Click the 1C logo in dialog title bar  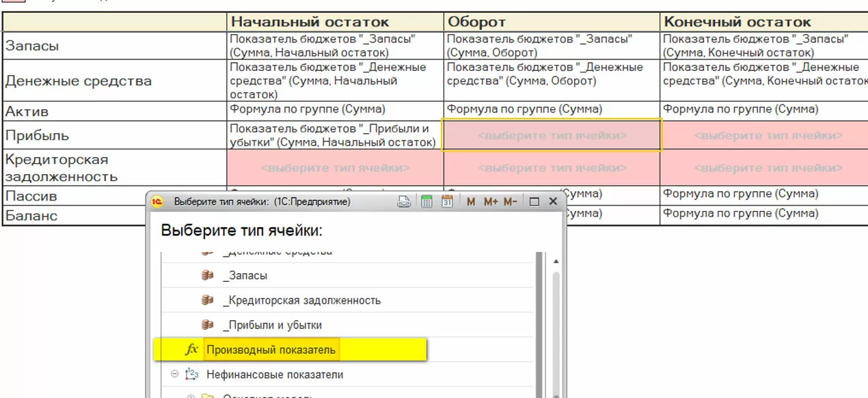(x=157, y=201)
